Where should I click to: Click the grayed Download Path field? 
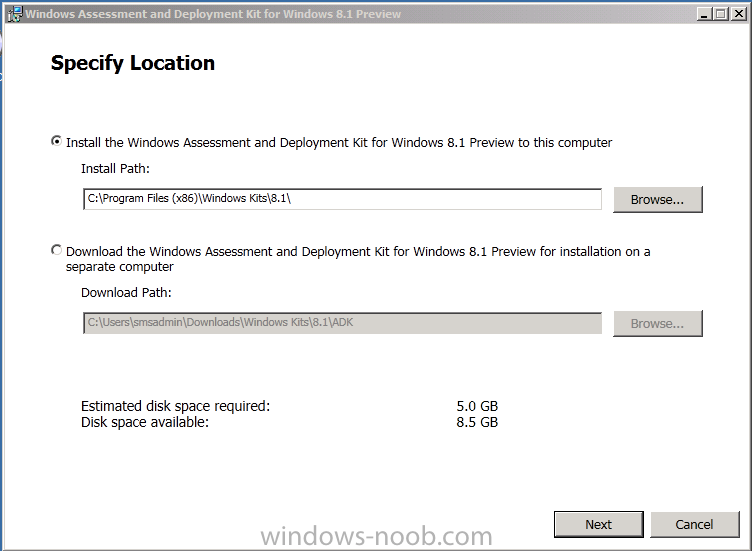click(342, 323)
